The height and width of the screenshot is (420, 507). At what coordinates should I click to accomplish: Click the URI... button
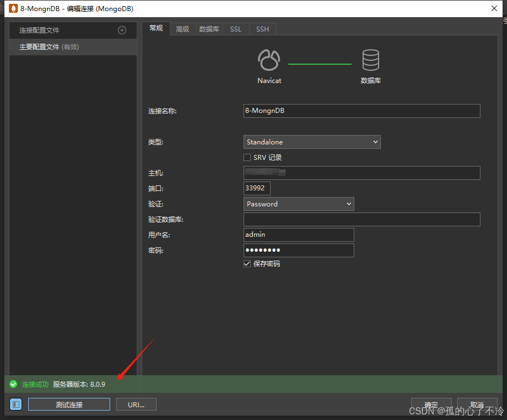[x=136, y=405]
